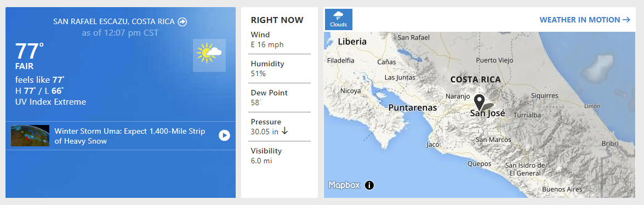Open Winter Storm Uma headline link
Screen dimensions: 644x205
(x=130, y=136)
